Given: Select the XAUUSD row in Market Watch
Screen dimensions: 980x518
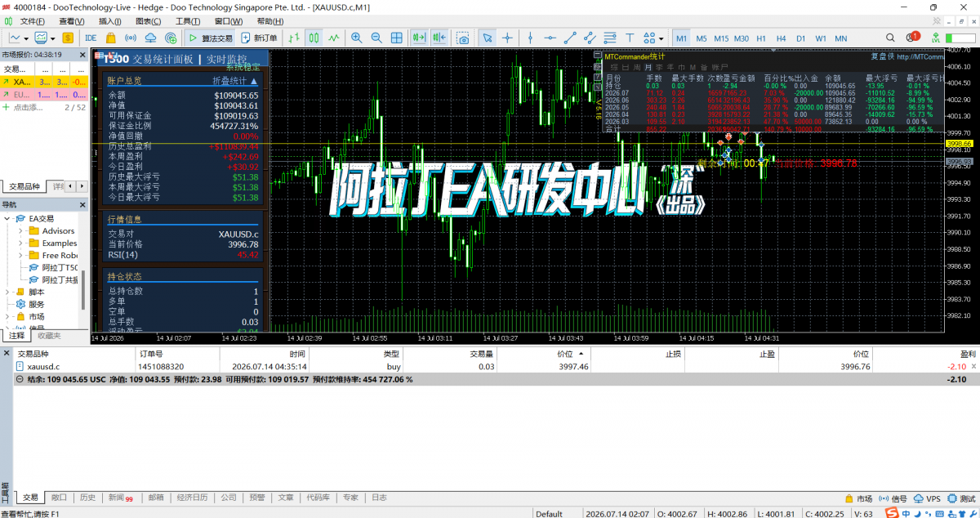Looking at the screenshot, I should [44, 82].
